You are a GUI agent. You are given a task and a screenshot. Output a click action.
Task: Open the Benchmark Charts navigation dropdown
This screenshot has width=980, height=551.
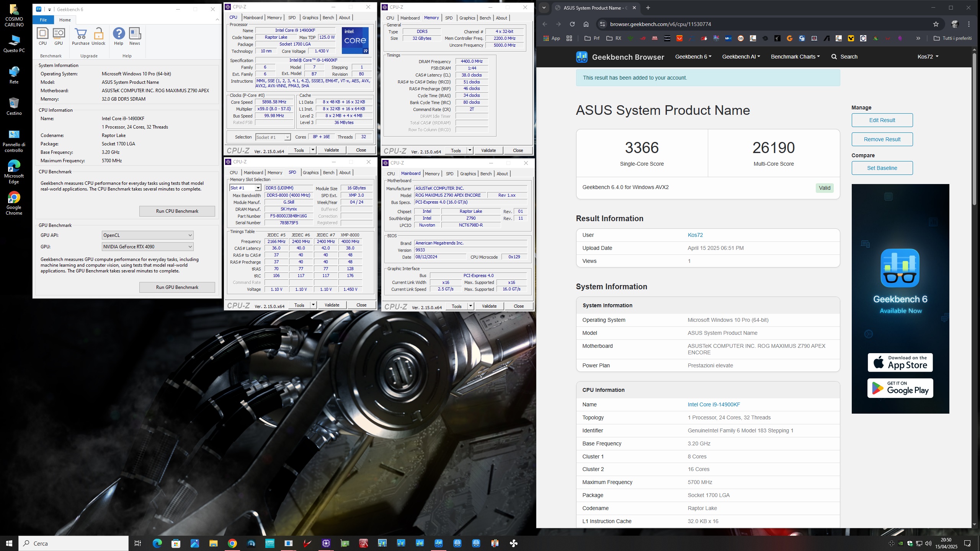pyautogui.click(x=795, y=57)
